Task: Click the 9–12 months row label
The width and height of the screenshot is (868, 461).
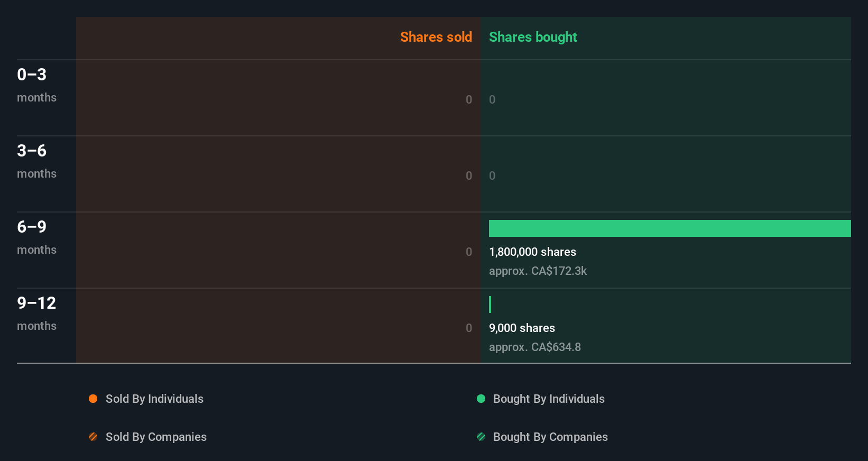Action: coord(36,314)
